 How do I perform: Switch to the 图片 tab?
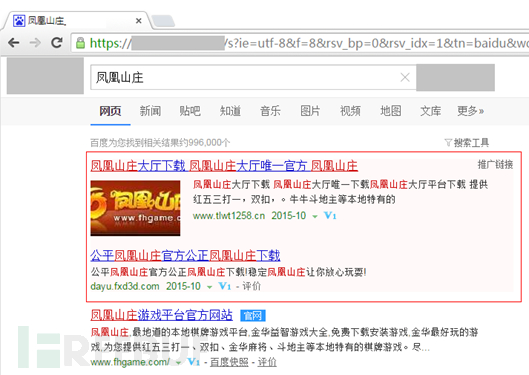[x=310, y=111]
